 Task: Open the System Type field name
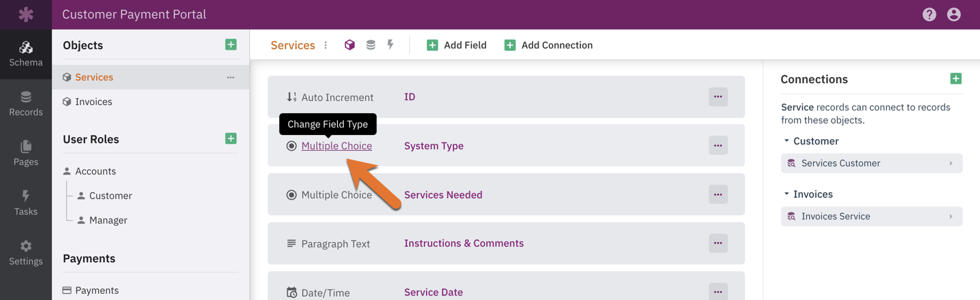[434, 146]
